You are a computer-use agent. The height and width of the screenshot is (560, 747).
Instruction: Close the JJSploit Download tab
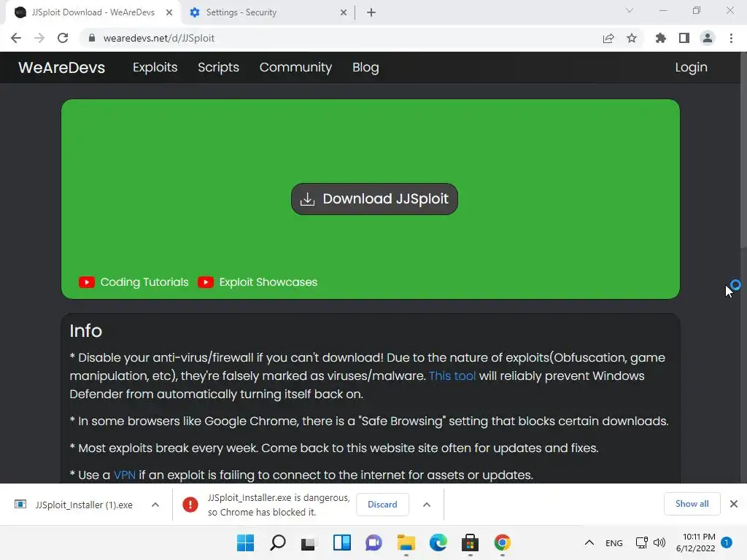pyautogui.click(x=169, y=12)
